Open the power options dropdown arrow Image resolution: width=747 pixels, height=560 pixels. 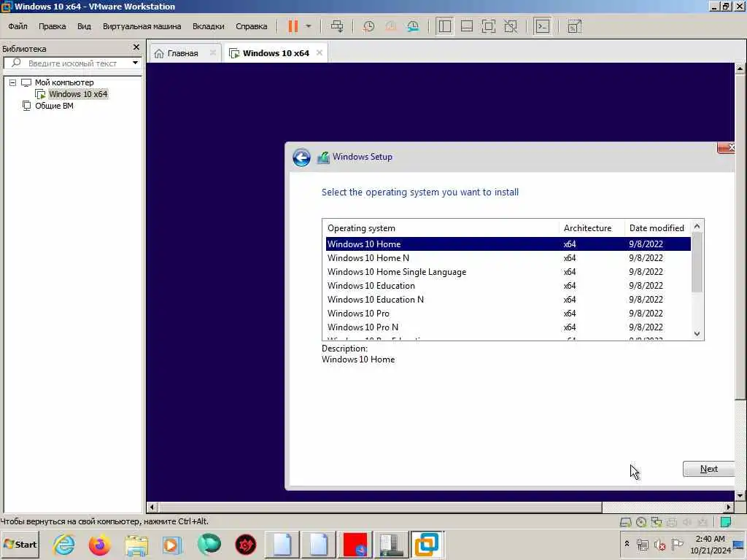pyautogui.click(x=309, y=26)
